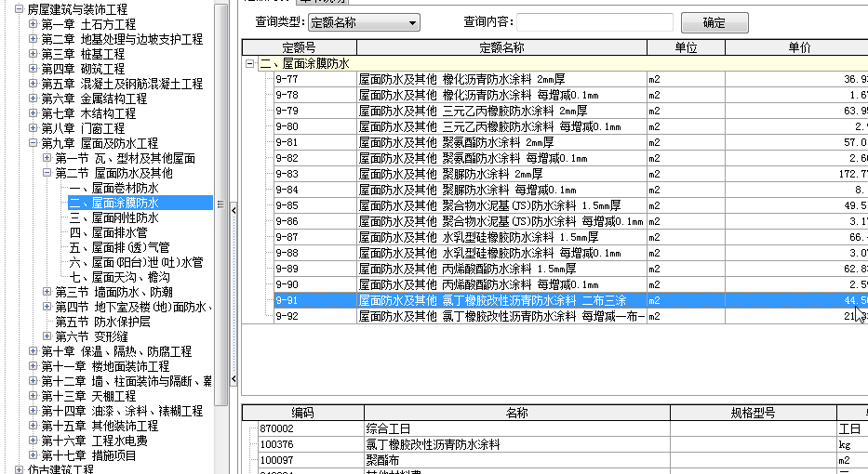The height and width of the screenshot is (474, 868).
Task: Select 四、屋面排水管 tree item
Action: (109, 233)
